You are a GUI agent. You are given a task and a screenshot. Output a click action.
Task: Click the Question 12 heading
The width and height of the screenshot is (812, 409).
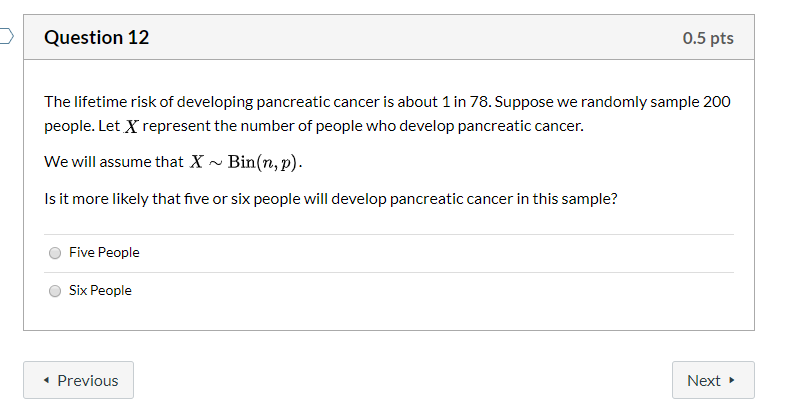point(96,37)
